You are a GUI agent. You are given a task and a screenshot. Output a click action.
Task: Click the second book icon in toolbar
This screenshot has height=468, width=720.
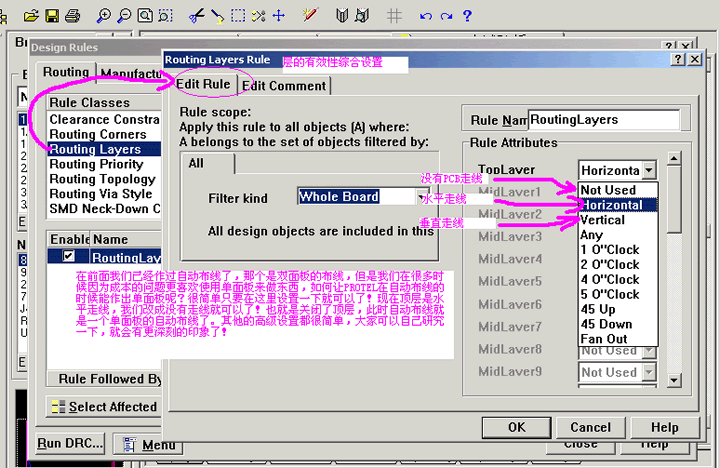362,16
